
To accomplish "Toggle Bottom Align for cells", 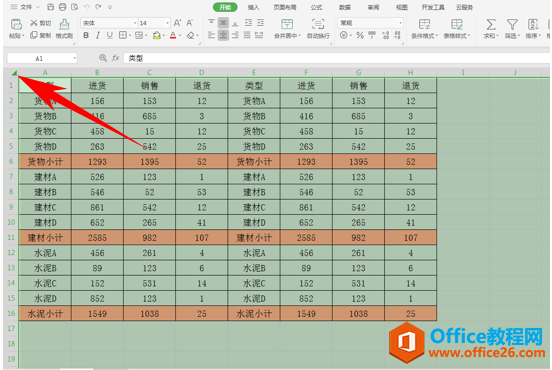I will click(x=235, y=23).
